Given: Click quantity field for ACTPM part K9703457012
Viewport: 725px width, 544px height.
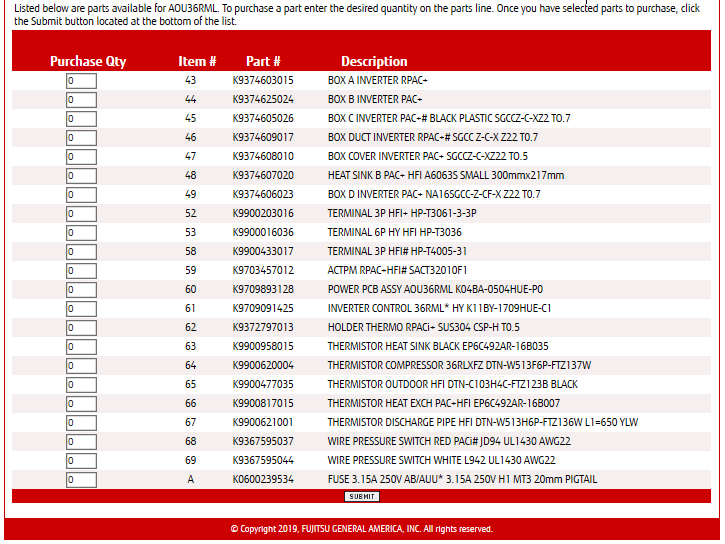Looking at the screenshot, I should (x=81, y=270).
